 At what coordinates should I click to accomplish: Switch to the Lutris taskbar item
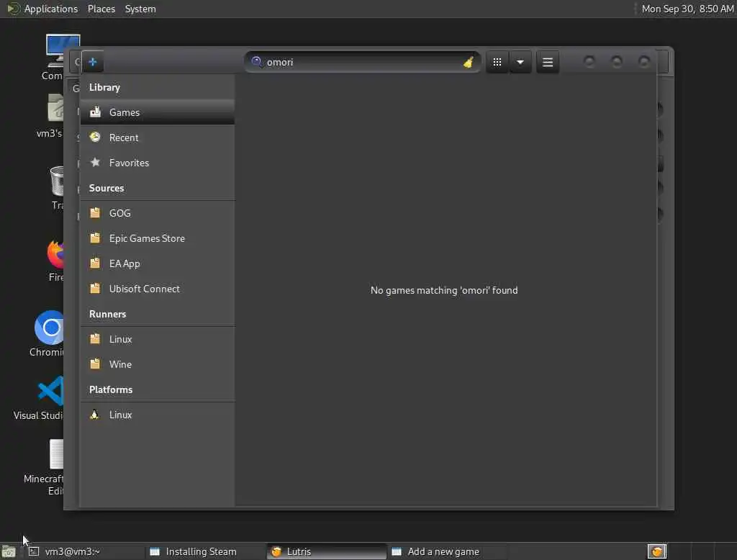coord(327,551)
